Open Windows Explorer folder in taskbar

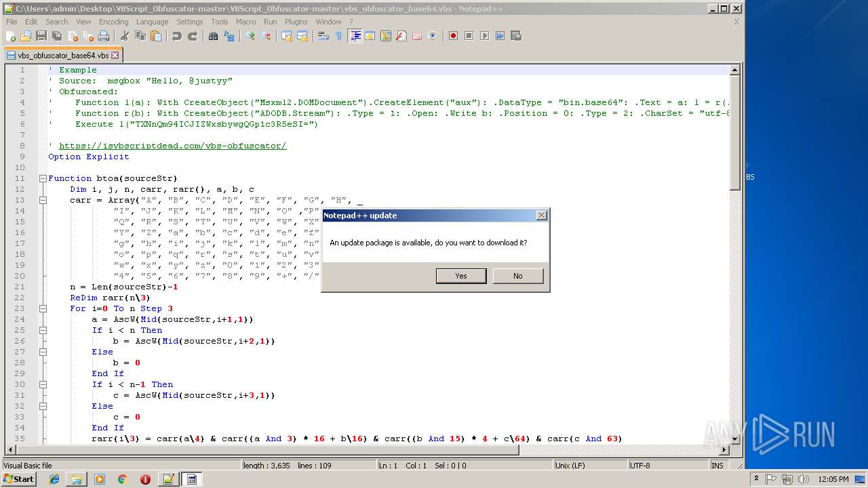coord(77,479)
